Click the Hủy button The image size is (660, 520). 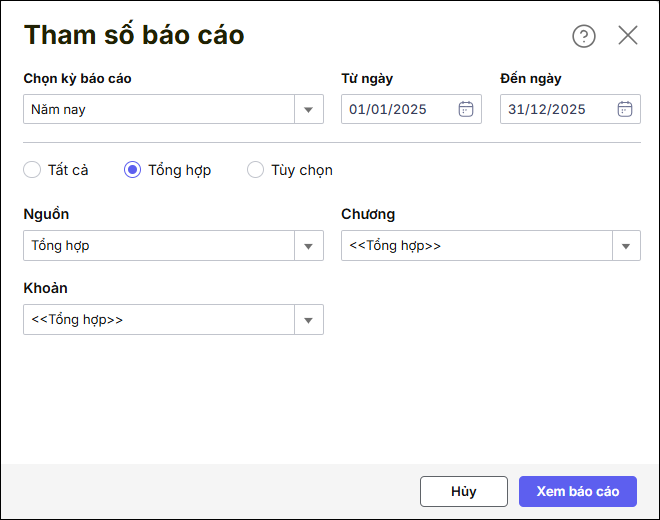464,491
